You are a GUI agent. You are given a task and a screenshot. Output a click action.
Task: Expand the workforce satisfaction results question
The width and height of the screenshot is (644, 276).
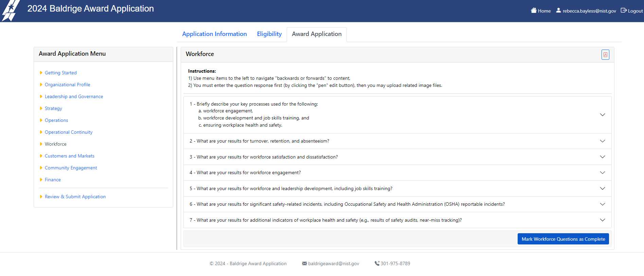point(602,157)
